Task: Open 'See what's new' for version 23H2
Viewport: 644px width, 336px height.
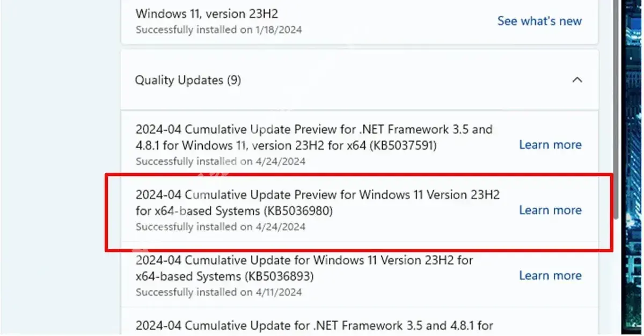Action: click(539, 21)
